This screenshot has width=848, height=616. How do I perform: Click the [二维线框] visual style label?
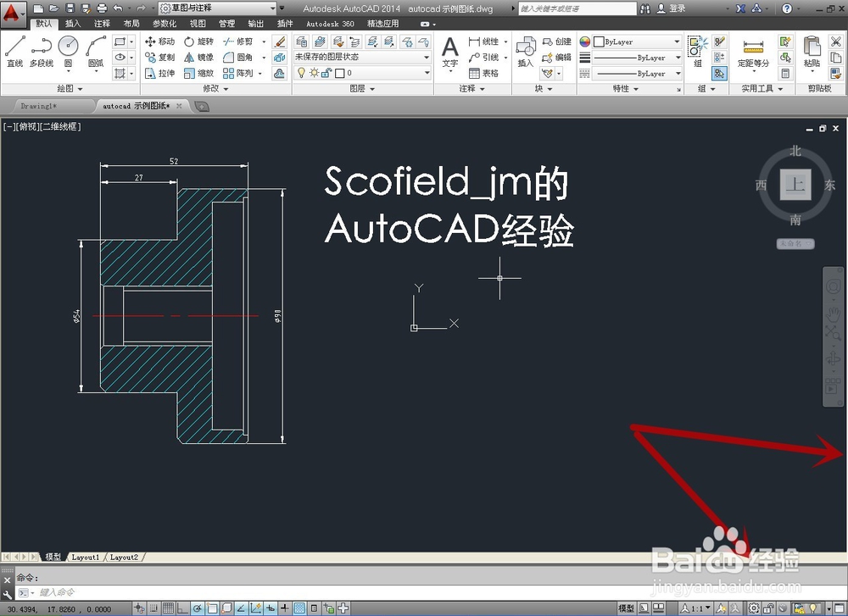(60, 126)
